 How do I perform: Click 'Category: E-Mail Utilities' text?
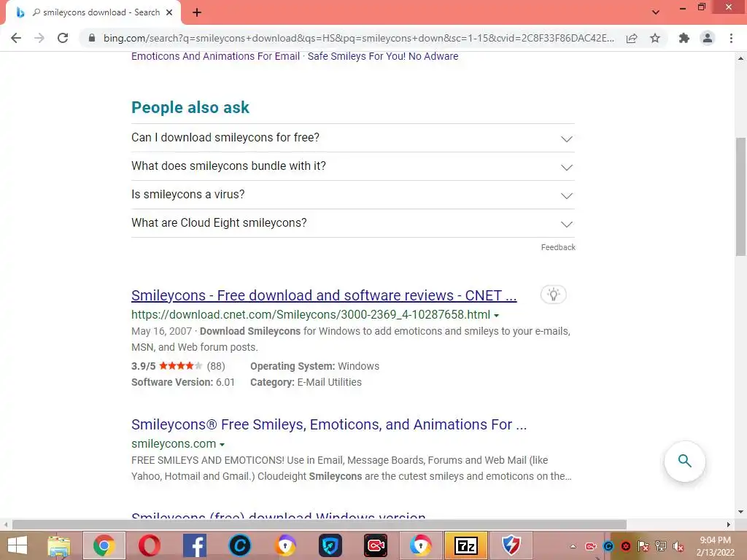tap(306, 382)
